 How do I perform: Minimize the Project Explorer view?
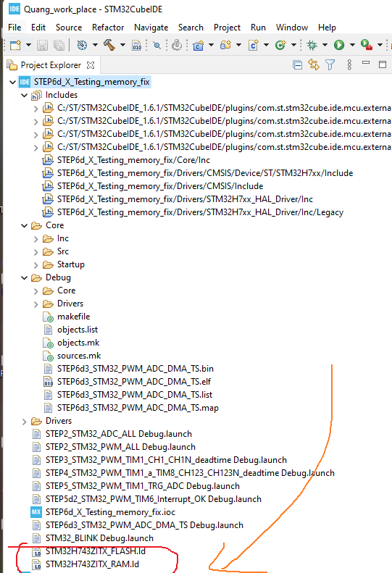366,63
